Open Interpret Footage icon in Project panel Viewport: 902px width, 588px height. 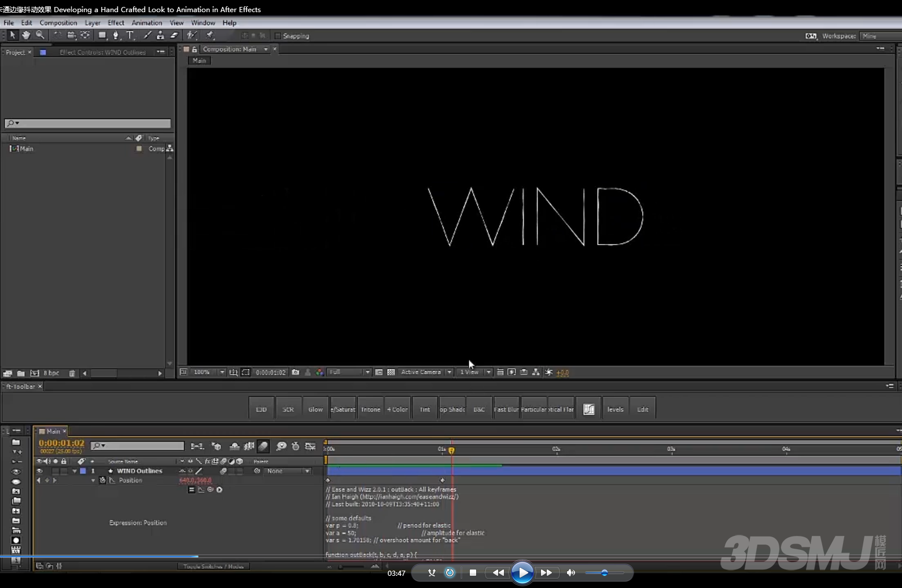(8, 373)
